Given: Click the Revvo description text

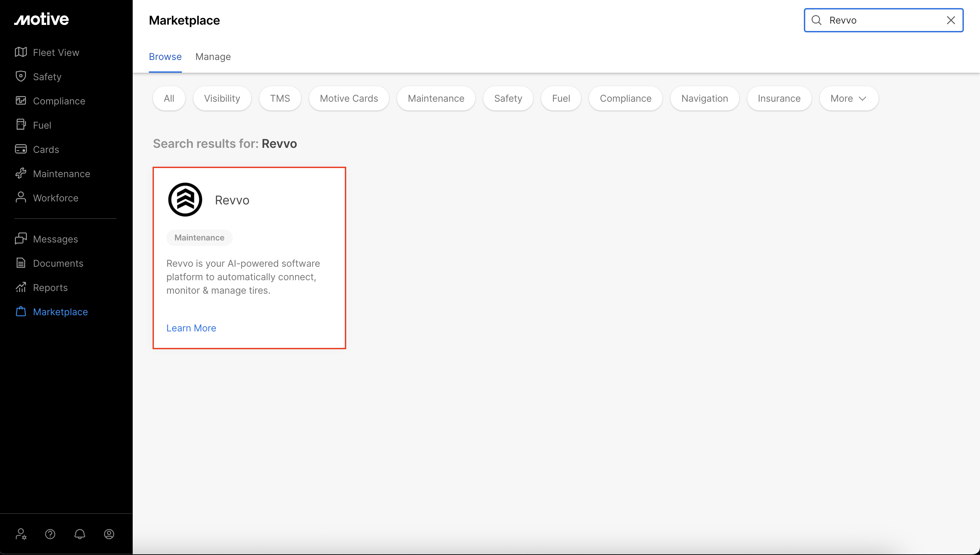Looking at the screenshot, I should (243, 277).
